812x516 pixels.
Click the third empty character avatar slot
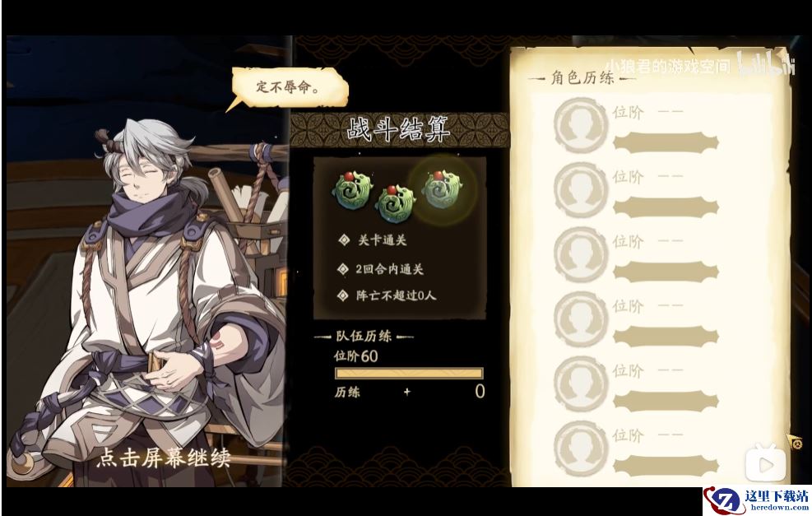point(580,253)
